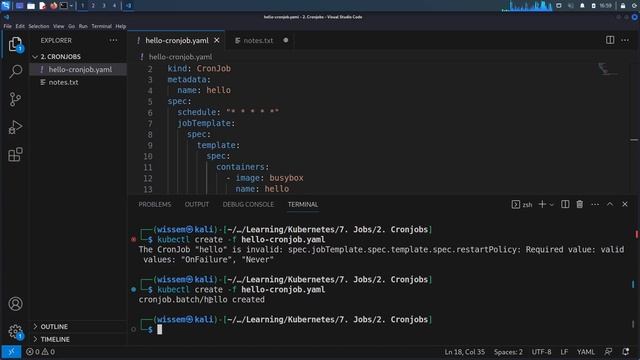Click line 6 schedule in editor
The image size is (640, 360).
[228, 112]
